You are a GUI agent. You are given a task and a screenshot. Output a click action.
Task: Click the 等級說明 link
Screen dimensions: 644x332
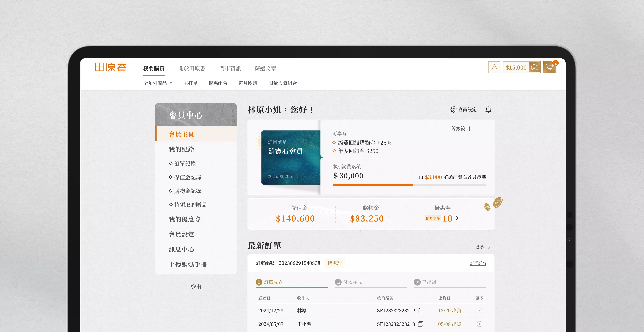click(x=460, y=129)
